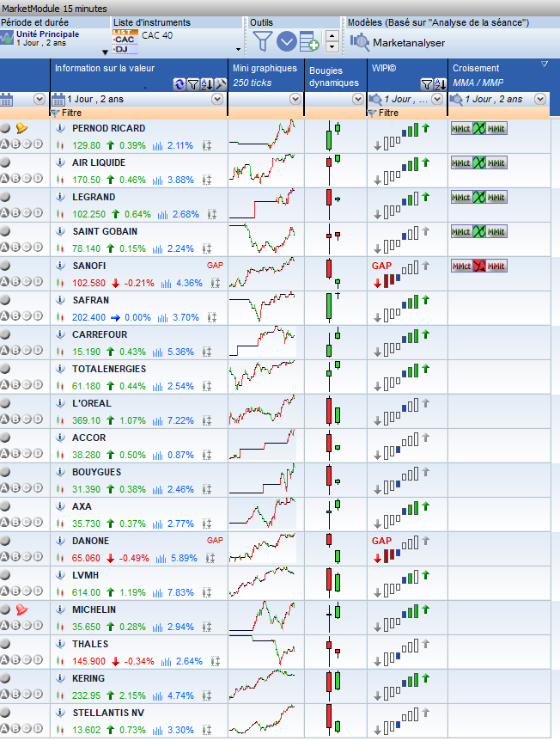Toggle the grey marker circle on LEGRAND row

(5, 197)
